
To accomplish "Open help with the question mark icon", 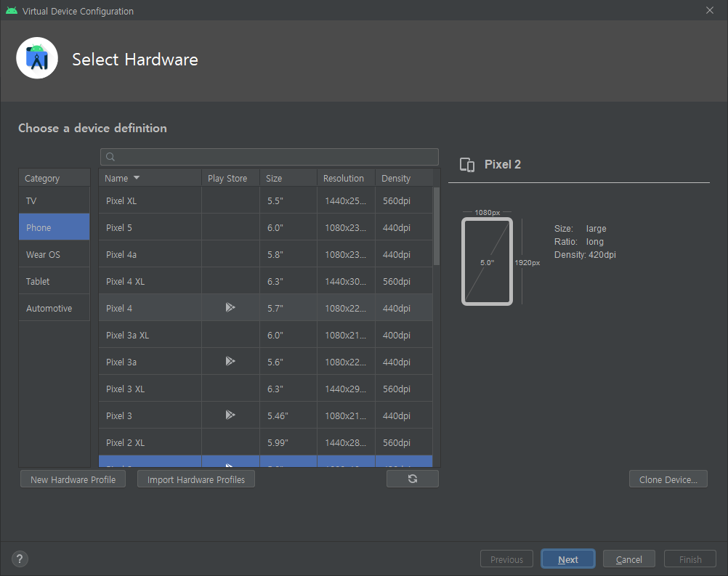I will point(20,559).
